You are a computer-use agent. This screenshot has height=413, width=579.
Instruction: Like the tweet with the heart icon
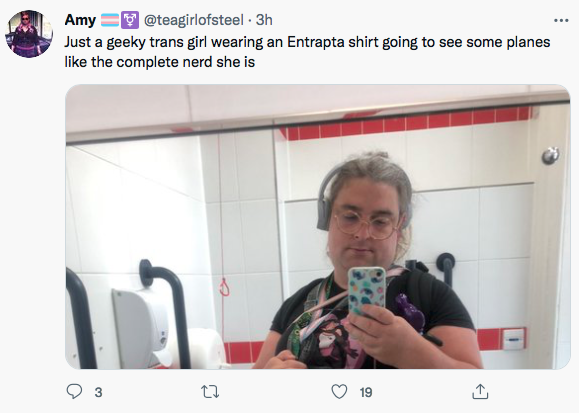[x=339, y=392]
